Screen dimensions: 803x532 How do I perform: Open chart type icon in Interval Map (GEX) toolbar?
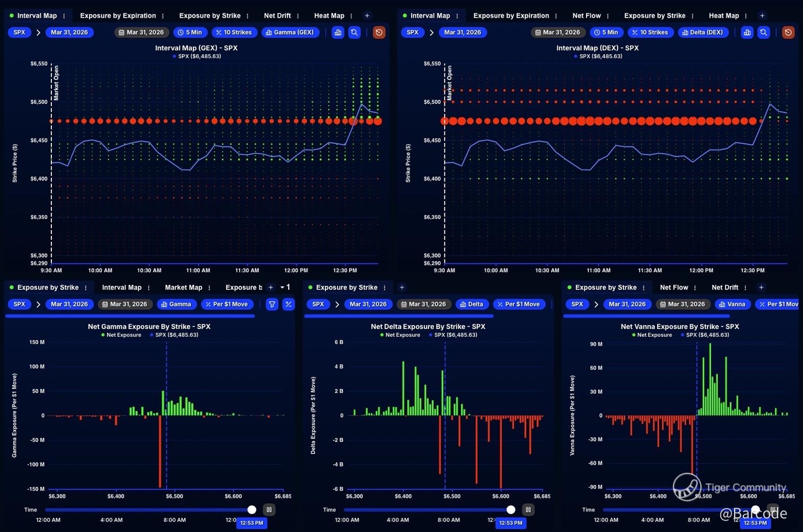[338, 32]
